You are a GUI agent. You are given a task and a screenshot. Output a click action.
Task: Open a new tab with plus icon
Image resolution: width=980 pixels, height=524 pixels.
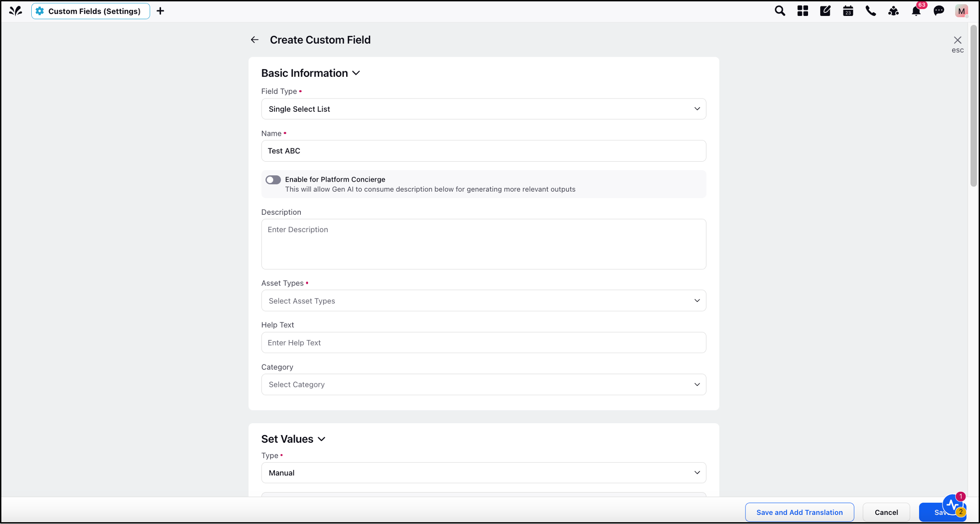coord(160,11)
